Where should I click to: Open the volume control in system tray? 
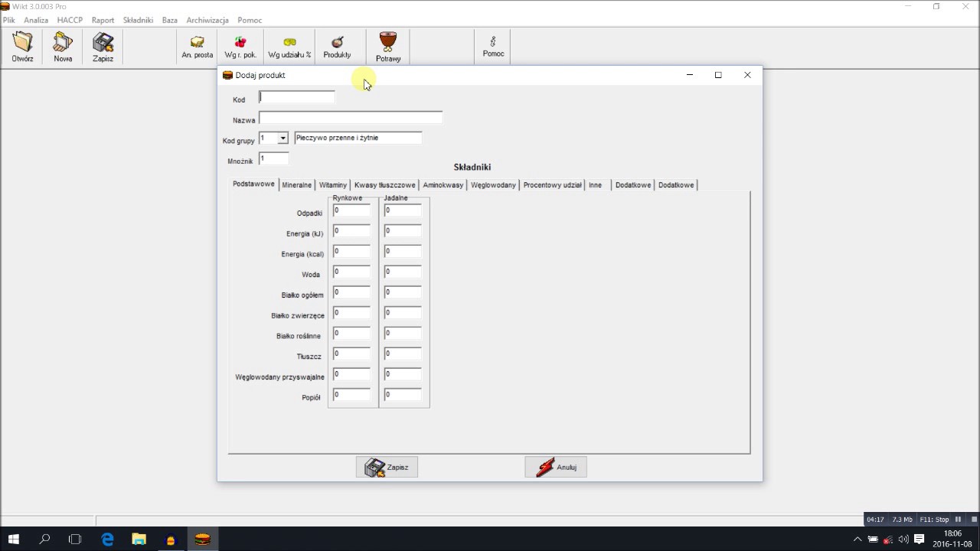(903, 539)
